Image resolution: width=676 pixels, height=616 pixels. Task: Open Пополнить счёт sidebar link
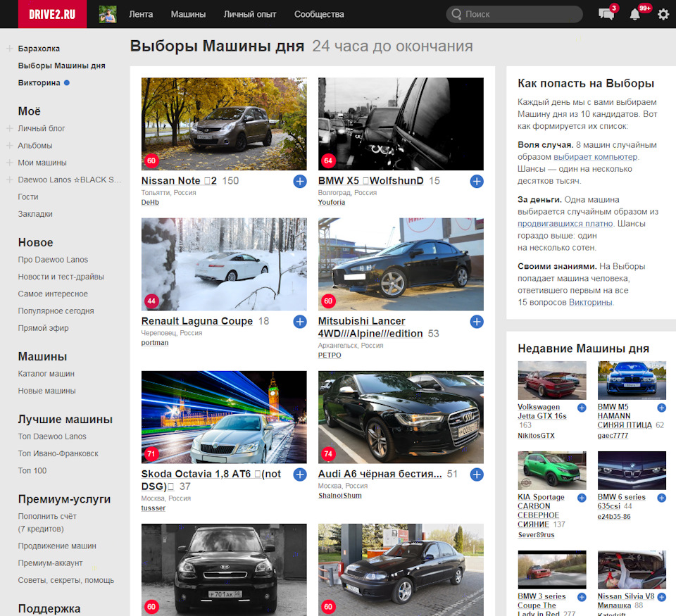click(47, 522)
